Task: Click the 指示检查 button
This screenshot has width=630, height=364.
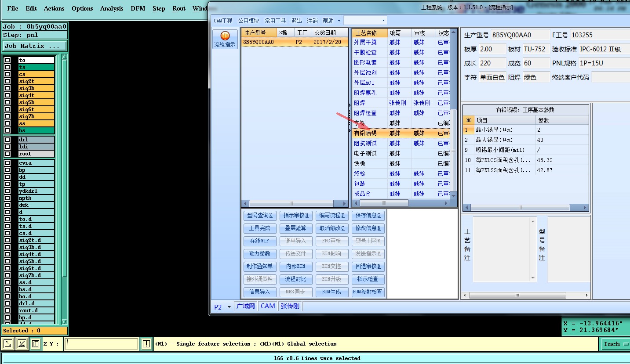Action: 368,279
